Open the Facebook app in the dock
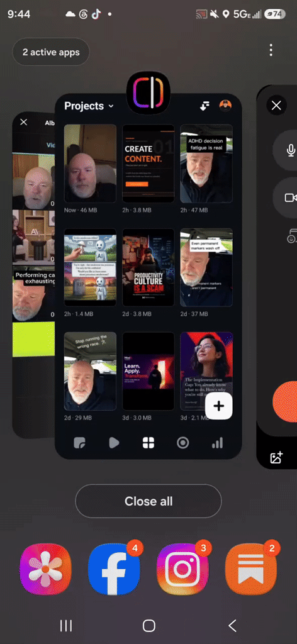The height and width of the screenshot is (644, 297). [114, 569]
